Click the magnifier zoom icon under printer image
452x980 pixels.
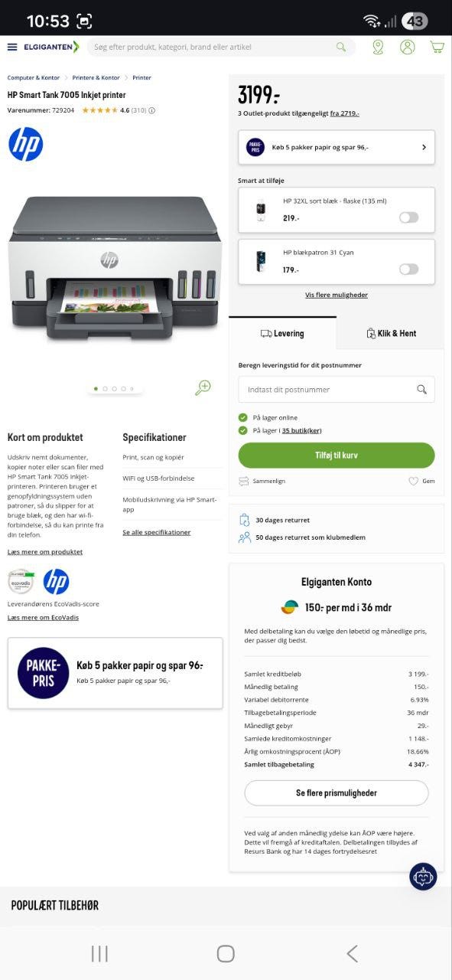(203, 387)
